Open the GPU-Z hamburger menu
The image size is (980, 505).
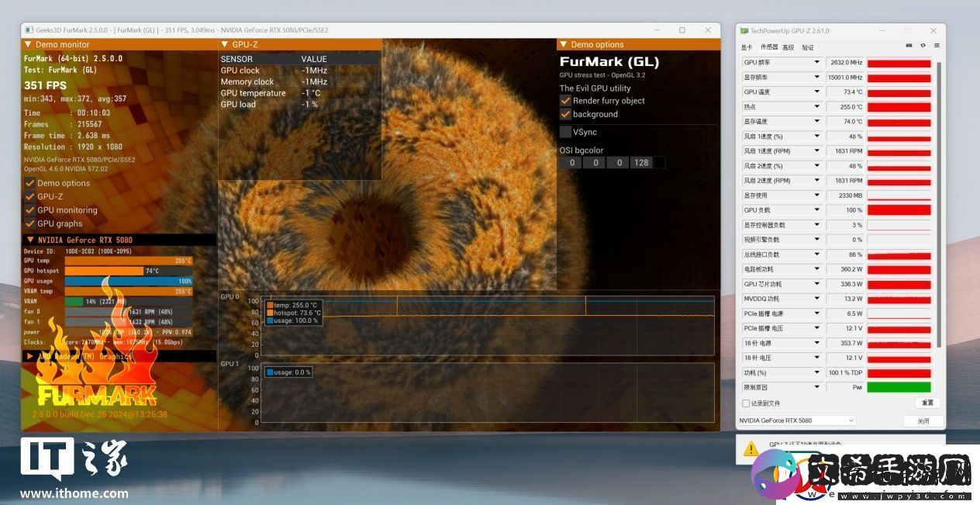[x=937, y=46]
